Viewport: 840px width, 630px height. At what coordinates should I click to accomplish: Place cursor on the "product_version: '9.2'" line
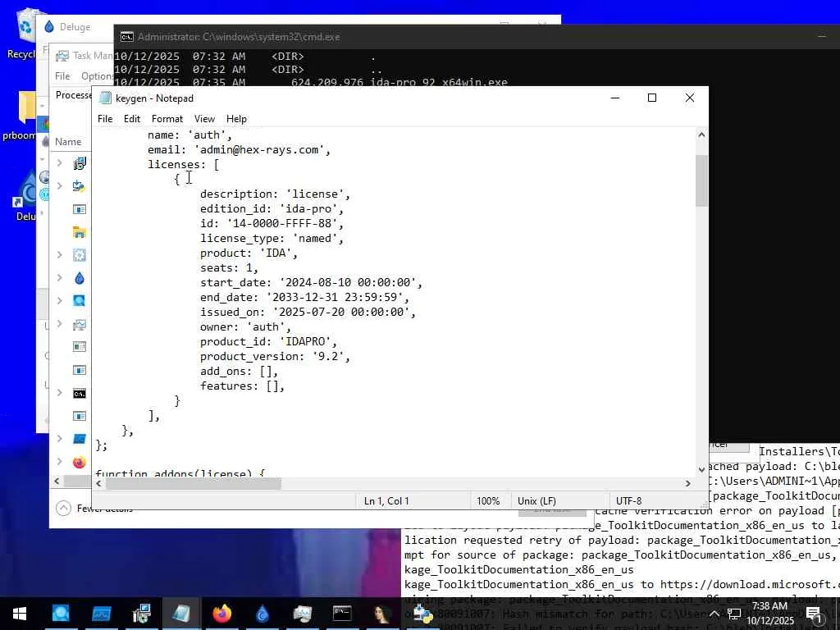[275, 356]
